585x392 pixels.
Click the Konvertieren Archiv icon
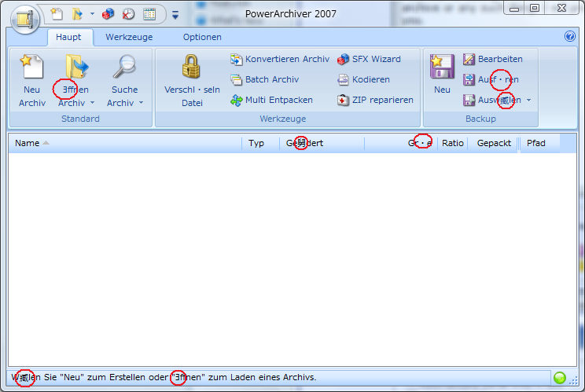coord(236,59)
